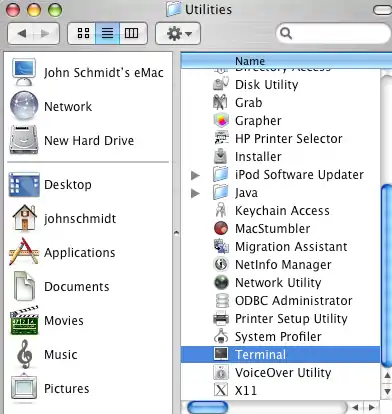The width and height of the screenshot is (392, 414).
Task: Go back with the left arrow button
Action: 21,33
